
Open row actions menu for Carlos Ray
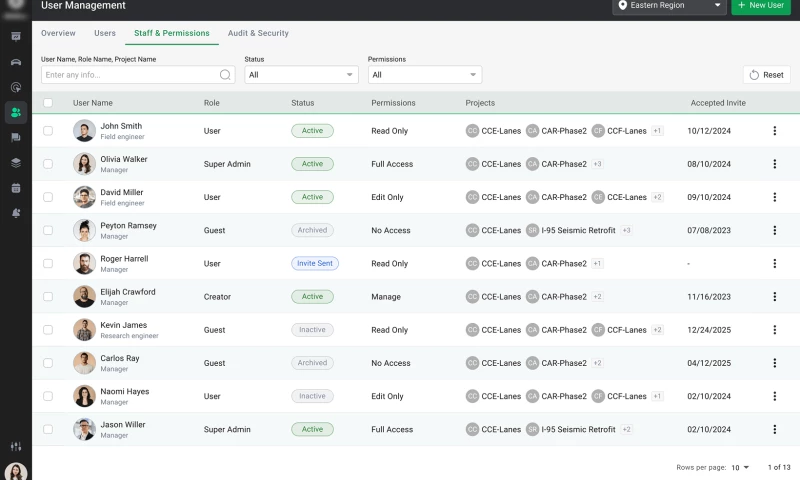pyautogui.click(x=774, y=363)
